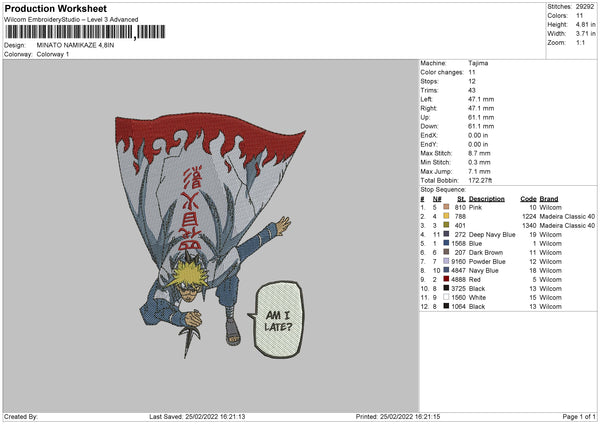Click the Stop Sequence label

(443, 189)
